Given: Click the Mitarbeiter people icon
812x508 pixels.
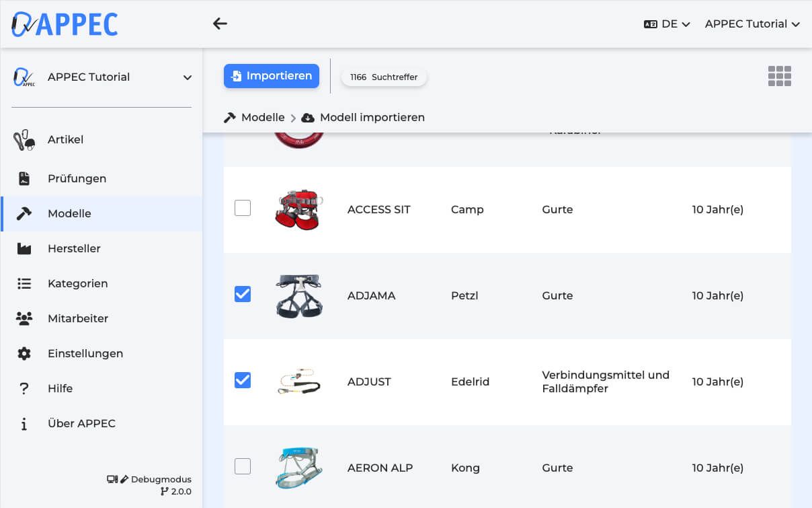Looking at the screenshot, I should tap(24, 318).
